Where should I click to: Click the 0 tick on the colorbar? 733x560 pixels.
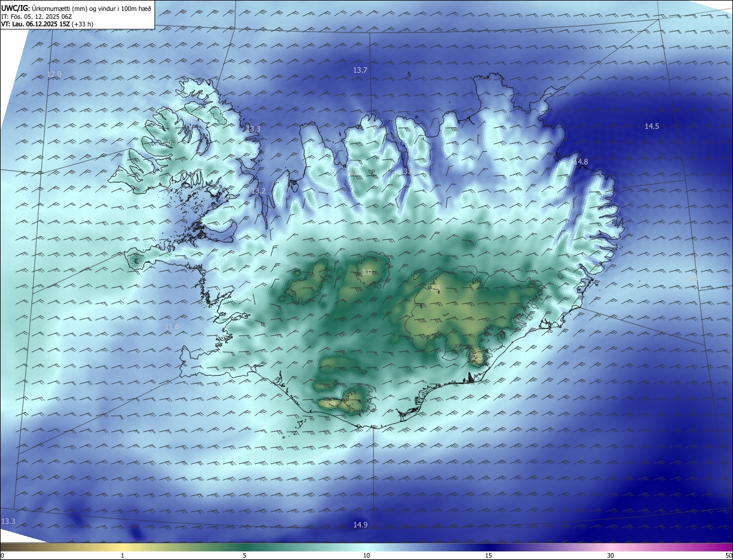[2, 555]
